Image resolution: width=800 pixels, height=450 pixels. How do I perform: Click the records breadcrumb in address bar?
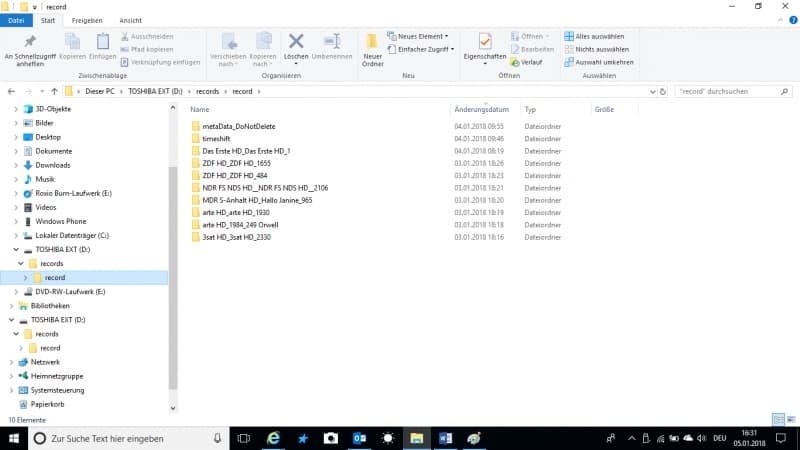tap(207, 91)
